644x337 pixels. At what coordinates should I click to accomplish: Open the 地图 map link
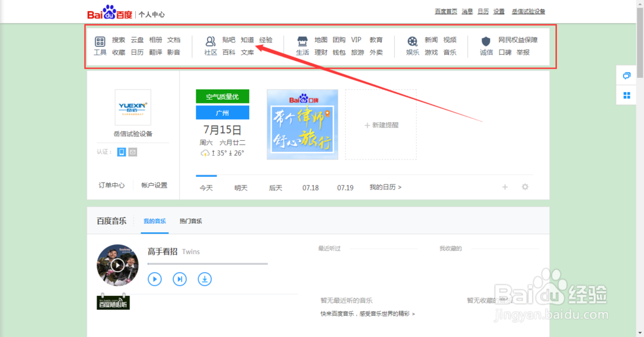pyautogui.click(x=321, y=40)
